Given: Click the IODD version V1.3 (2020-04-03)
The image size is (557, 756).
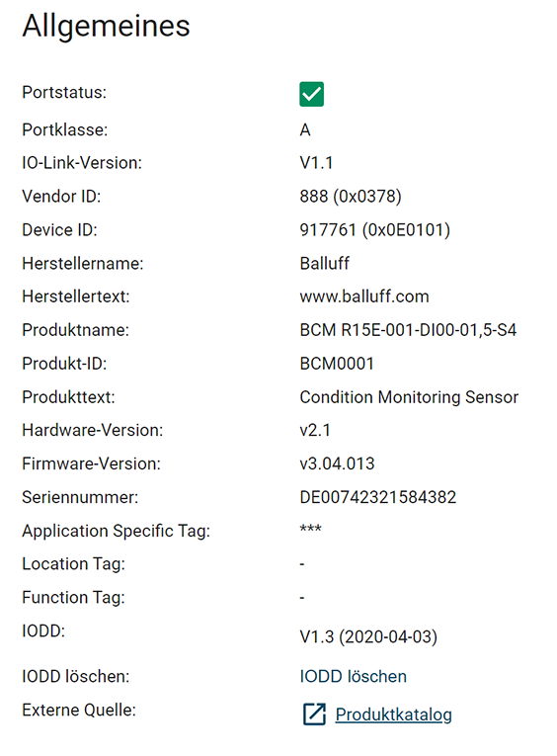Looking at the screenshot, I should coord(368,636).
